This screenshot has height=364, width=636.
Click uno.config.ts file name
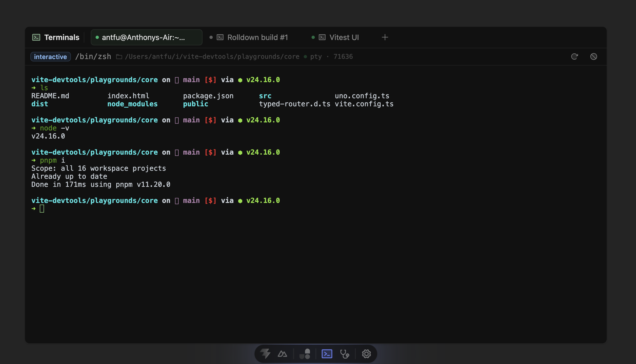coord(362,96)
